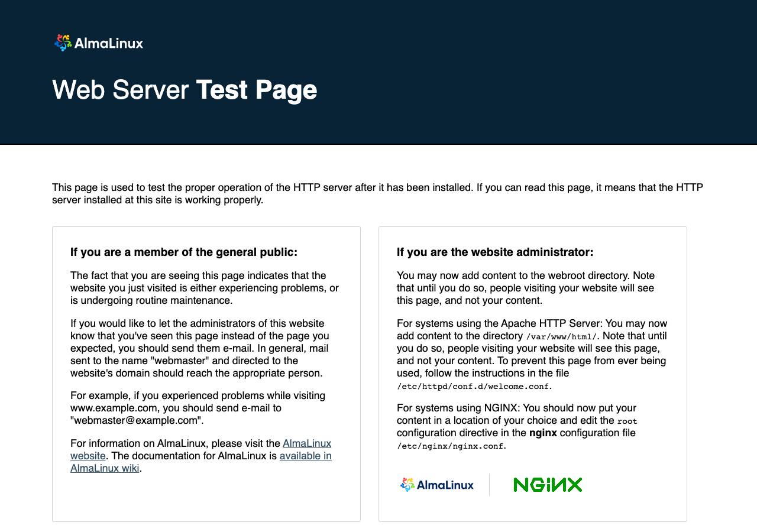Click the intro paragraph about testing HTTP server
The height and width of the screenshot is (532, 757).
(x=378, y=194)
